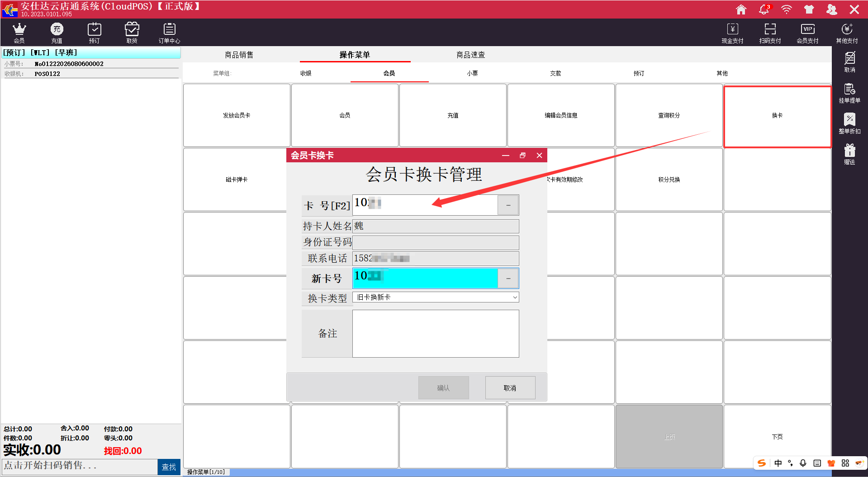The height and width of the screenshot is (477, 868).
Task: Switch to 商品速查 tab
Action: tap(470, 55)
